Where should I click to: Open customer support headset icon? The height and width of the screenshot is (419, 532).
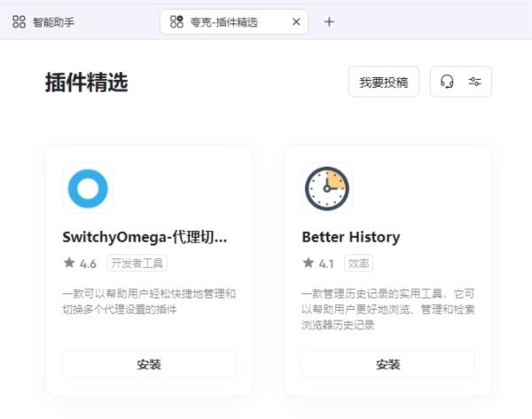[x=447, y=82]
